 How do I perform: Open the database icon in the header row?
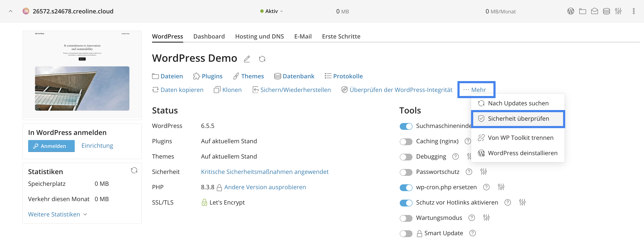coord(606,11)
